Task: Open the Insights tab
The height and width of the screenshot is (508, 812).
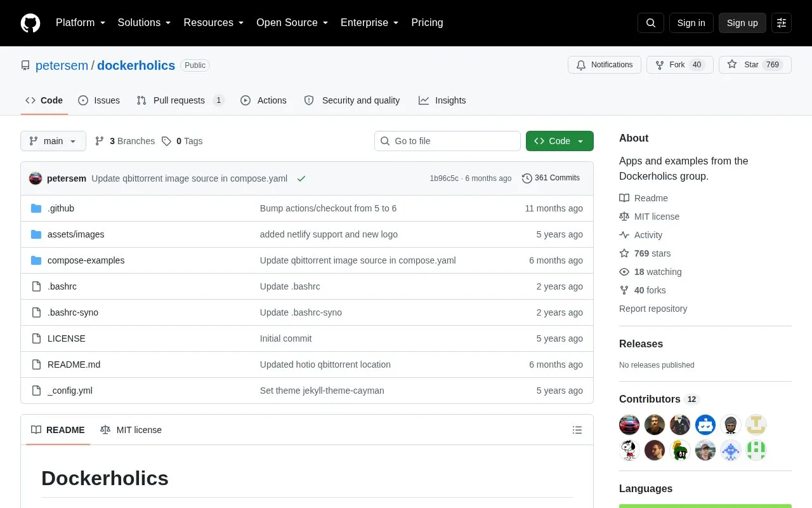Action: coord(442,100)
